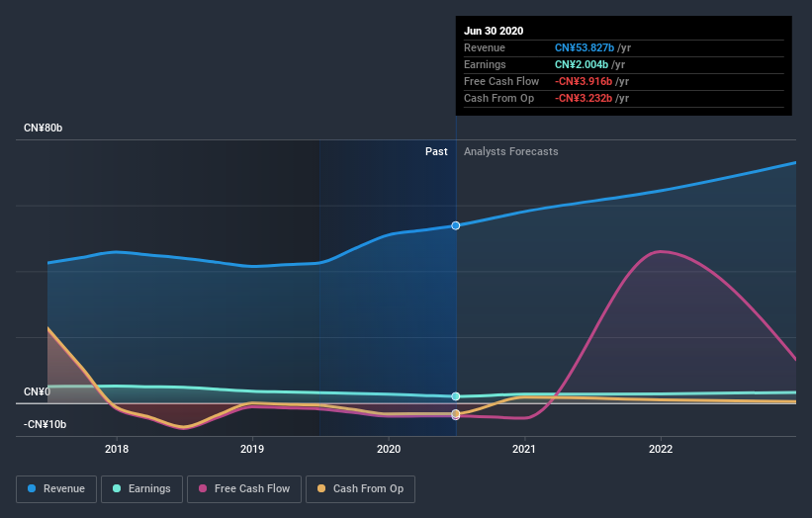Toggle the Revenue legend series

pyautogui.click(x=56, y=489)
